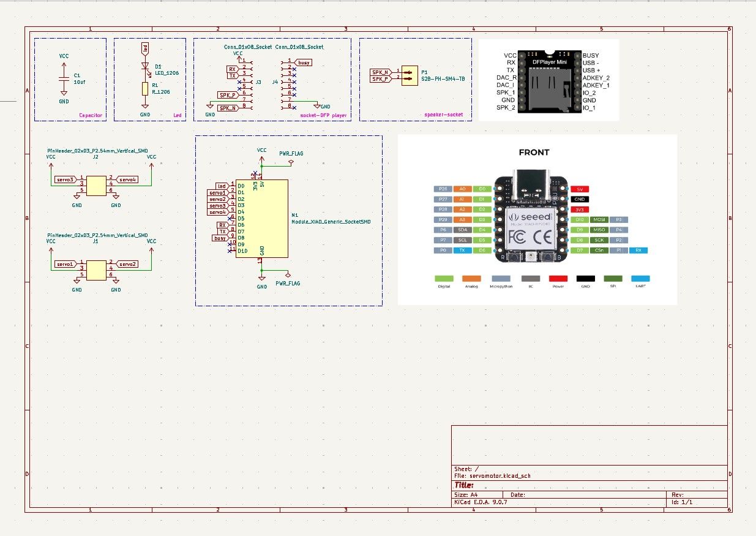Screen dimensions: 756x536
Task: Select the J2 pin header body
Action: pyautogui.click(x=96, y=186)
